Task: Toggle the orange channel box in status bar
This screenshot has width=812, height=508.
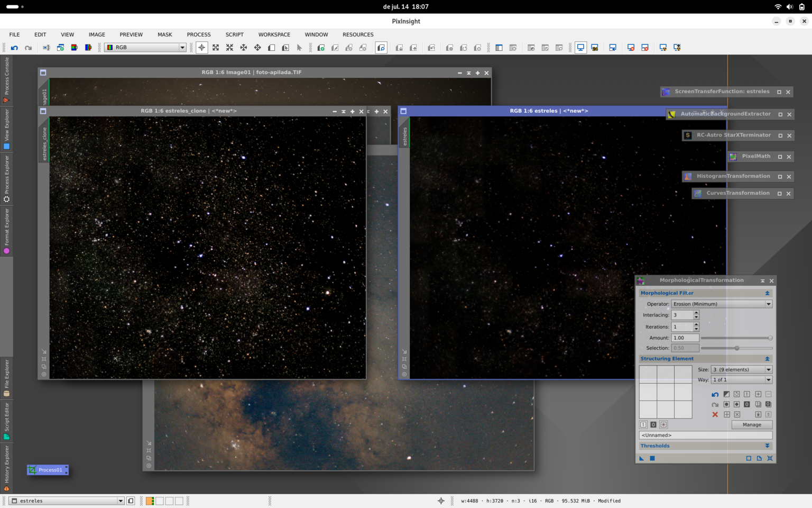Action: 150,501
